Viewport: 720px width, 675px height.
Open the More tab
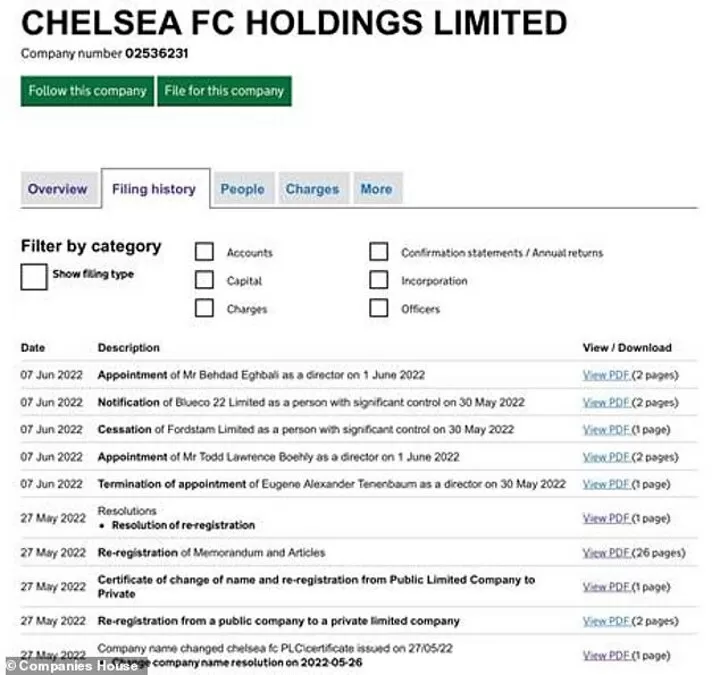point(376,189)
